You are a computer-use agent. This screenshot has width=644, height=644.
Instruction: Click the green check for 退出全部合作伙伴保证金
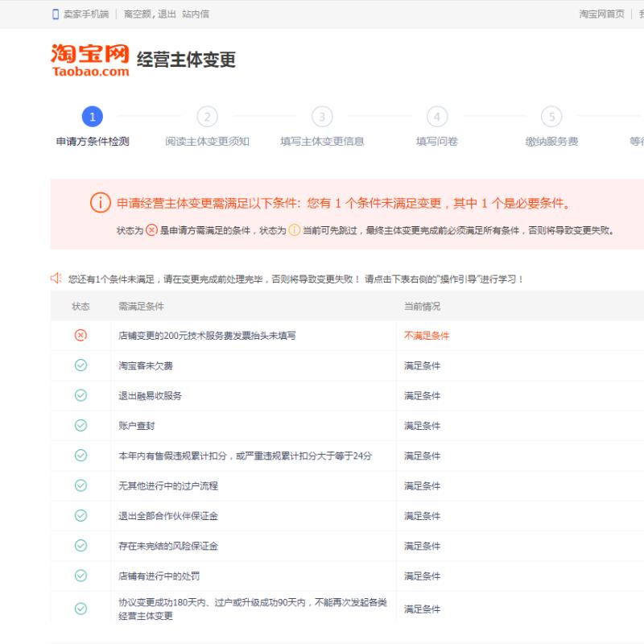tap(81, 515)
